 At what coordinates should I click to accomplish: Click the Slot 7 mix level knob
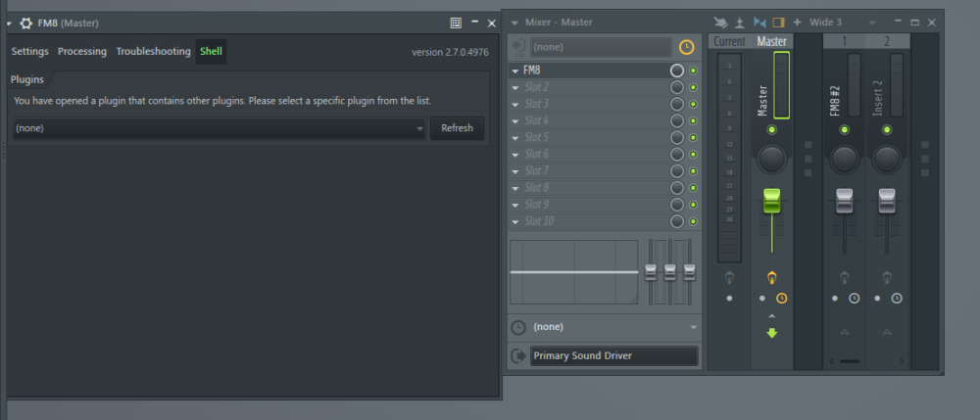(x=677, y=171)
